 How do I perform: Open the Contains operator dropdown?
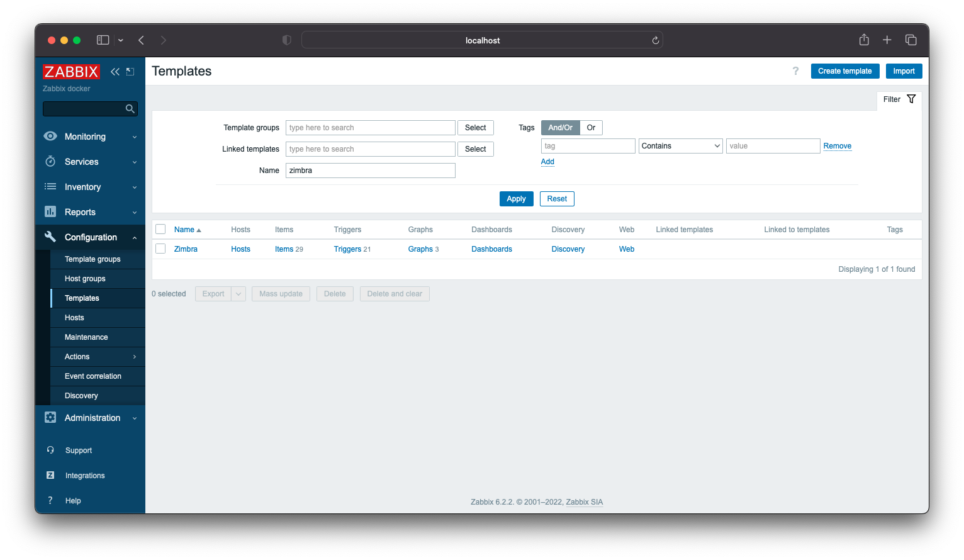[680, 145]
